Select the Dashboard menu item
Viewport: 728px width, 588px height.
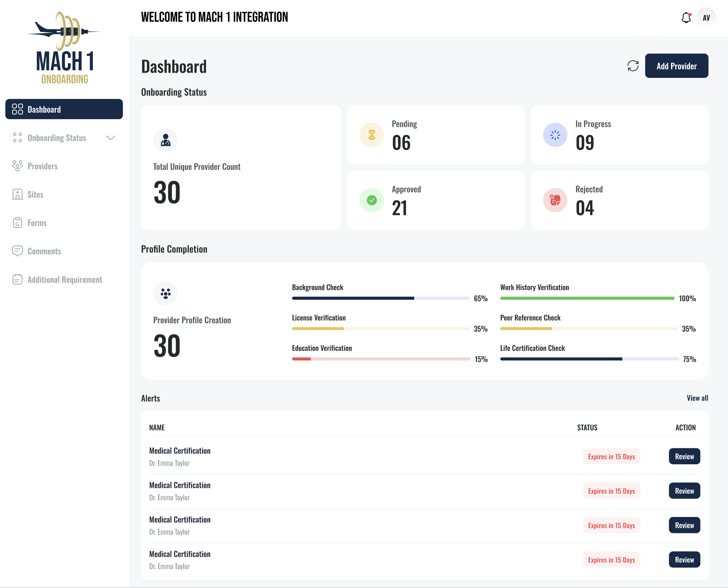(44, 109)
